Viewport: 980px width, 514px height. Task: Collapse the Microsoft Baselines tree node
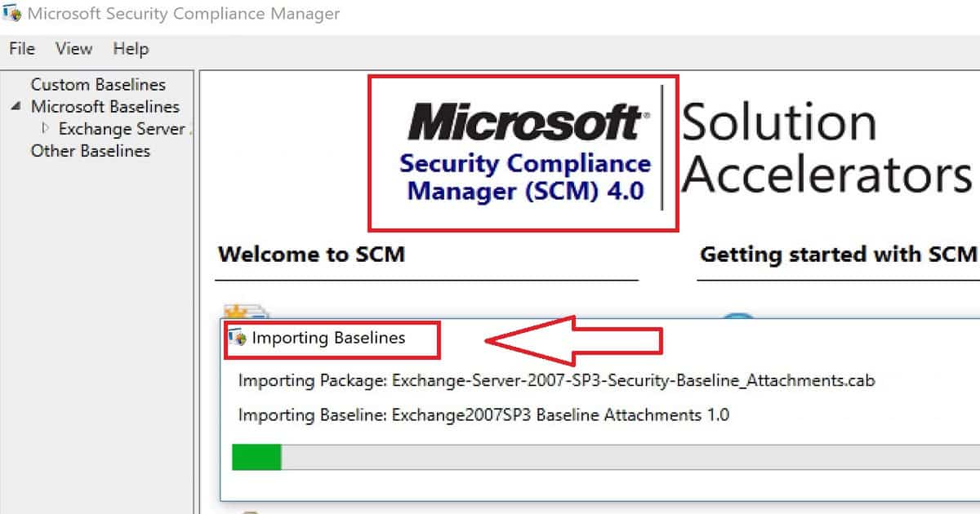(x=16, y=107)
